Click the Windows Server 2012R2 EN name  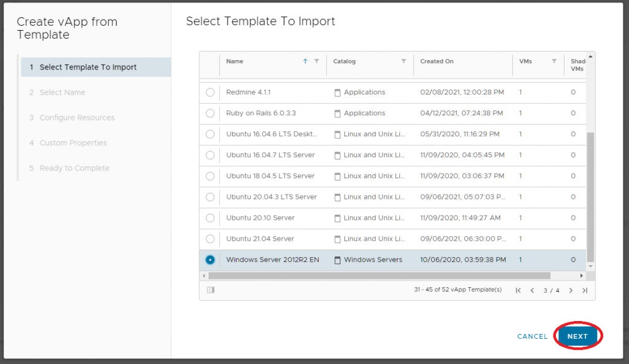273,260
